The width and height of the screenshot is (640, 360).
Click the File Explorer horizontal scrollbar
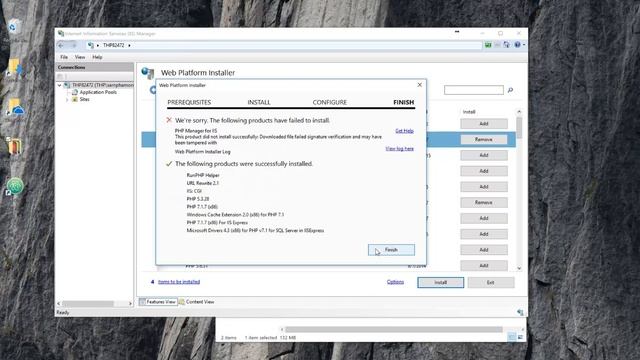(x=393, y=329)
